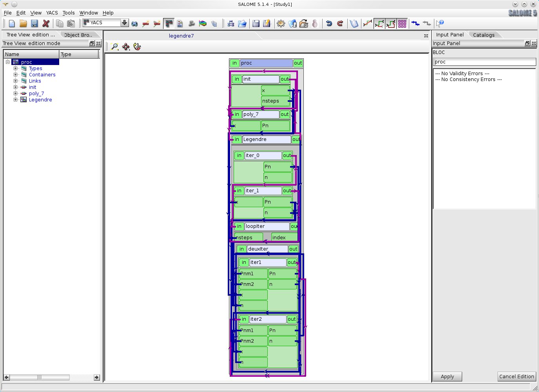Expand the Links tree node

point(16,81)
